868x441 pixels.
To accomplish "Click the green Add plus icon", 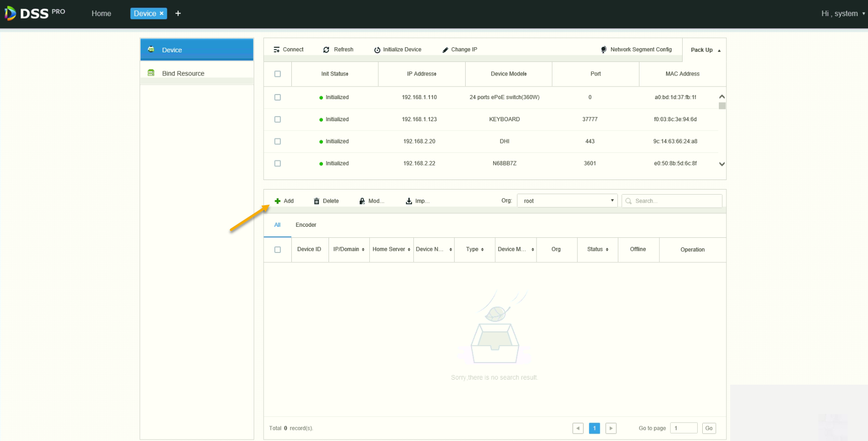I will click(277, 201).
